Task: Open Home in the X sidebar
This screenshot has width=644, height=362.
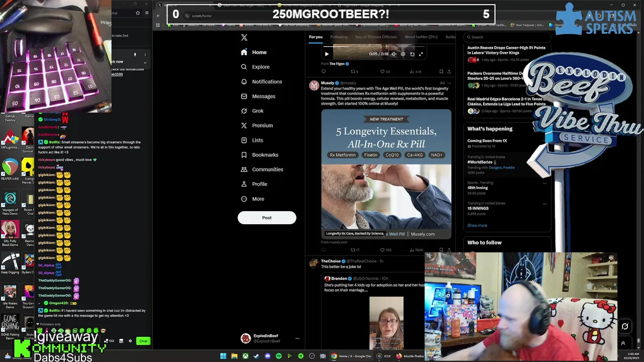Action: [x=254, y=52]
